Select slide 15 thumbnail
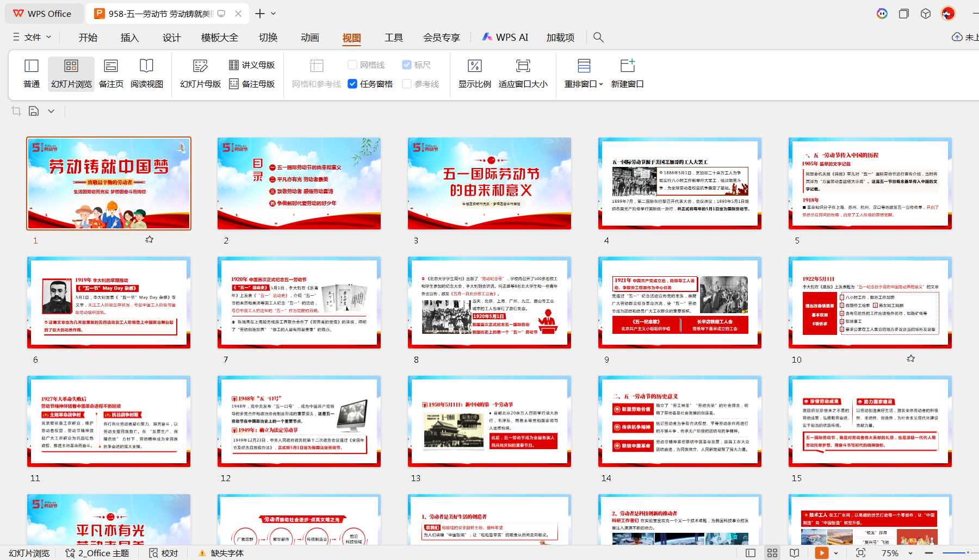Viewport: 979px width, 560px height. [x=870, y=421]
